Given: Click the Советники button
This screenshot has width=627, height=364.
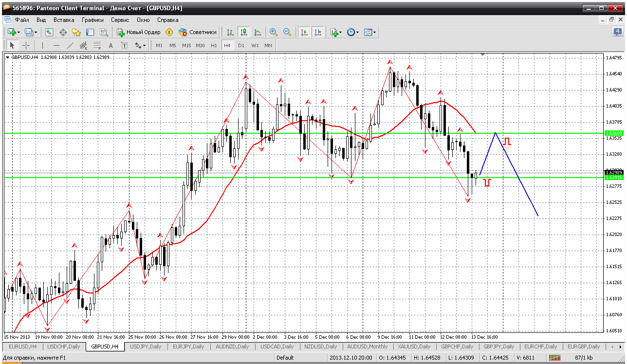Looking at the screenshot, I should coord(198,32).
